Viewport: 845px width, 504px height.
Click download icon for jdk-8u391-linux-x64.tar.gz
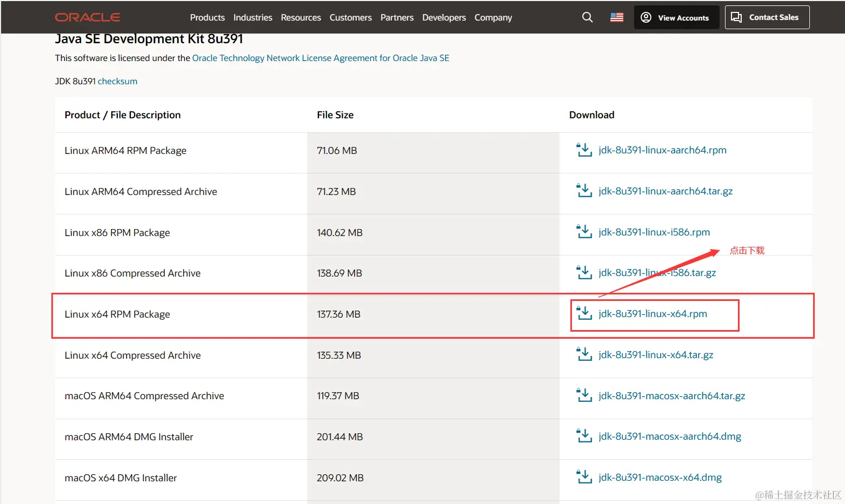[x=584, y=355]
